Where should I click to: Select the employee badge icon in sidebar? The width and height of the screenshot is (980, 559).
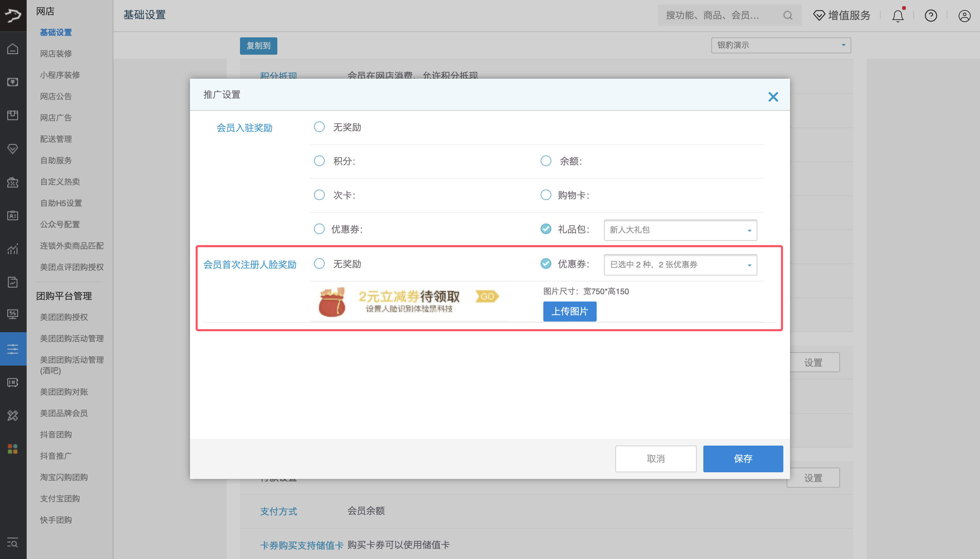pos(13,215)
